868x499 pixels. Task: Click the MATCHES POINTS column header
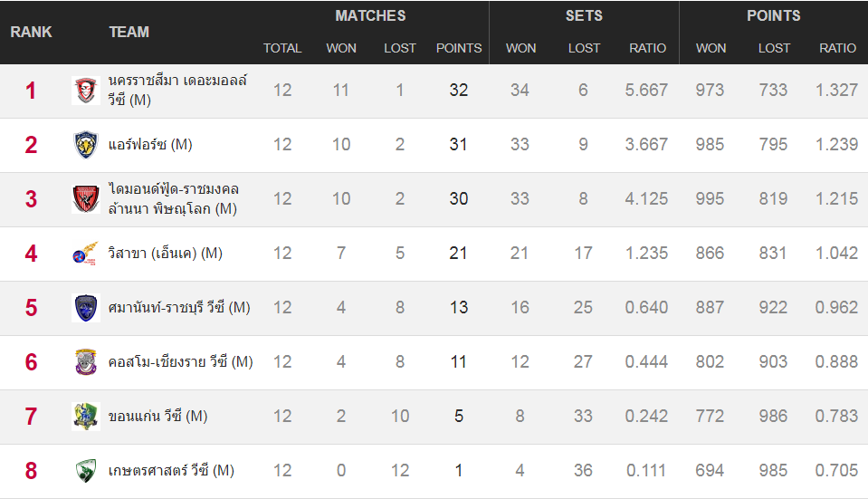[x=459, y=48]
